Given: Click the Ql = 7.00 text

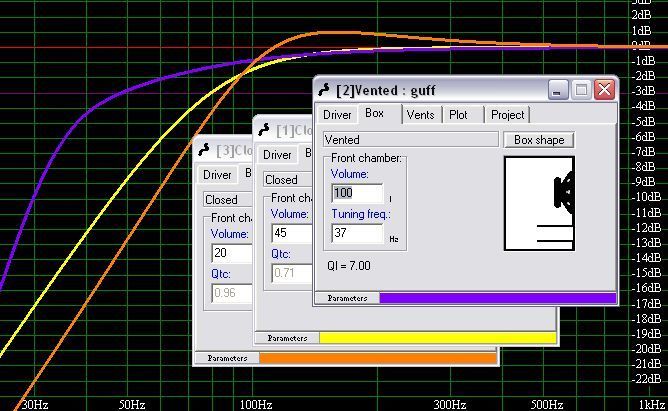Looking at the screenshot, I should click(x=348, y=266).
